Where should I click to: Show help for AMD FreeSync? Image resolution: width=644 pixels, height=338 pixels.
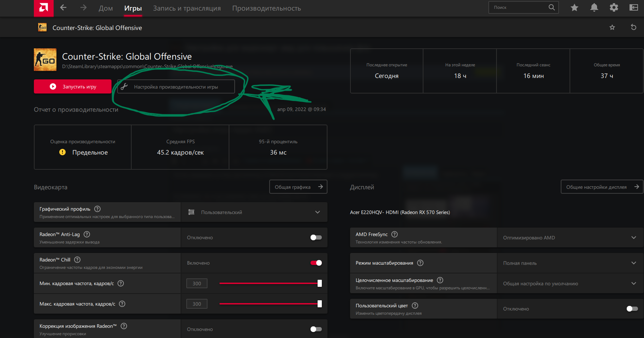pos(395,234)
